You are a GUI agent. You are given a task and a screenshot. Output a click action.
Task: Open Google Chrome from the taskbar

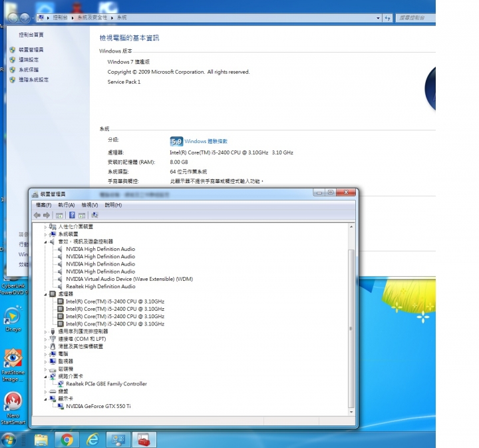[x=67, y=440]
